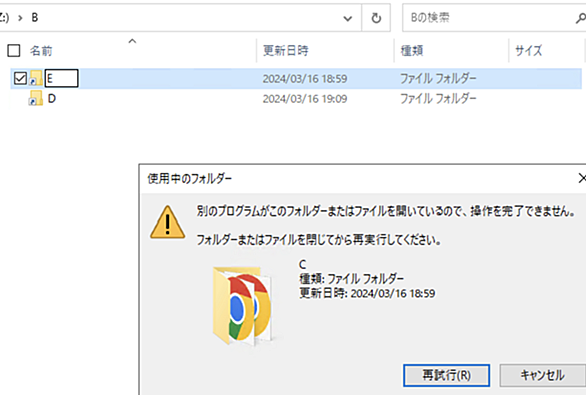Click the date 2024/03/16 18:59 in row E
This screenshot has width=586, height=395.
[305, 78]
